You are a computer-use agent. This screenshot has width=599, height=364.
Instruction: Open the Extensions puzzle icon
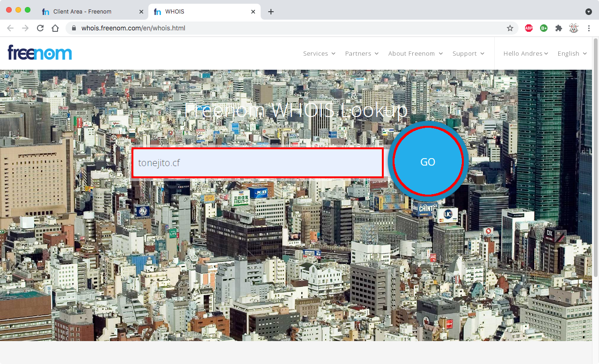tap(558, 28)
